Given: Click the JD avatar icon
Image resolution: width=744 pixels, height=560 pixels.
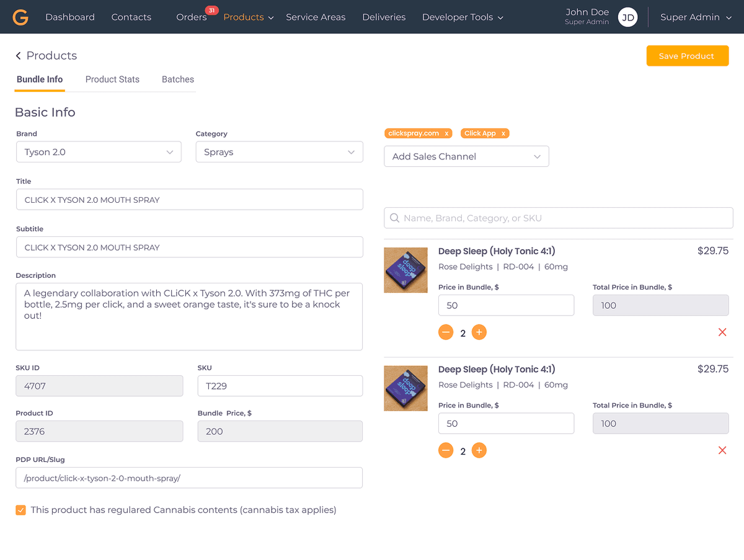Looking at the screenshot, I should [x=627, y=17].
